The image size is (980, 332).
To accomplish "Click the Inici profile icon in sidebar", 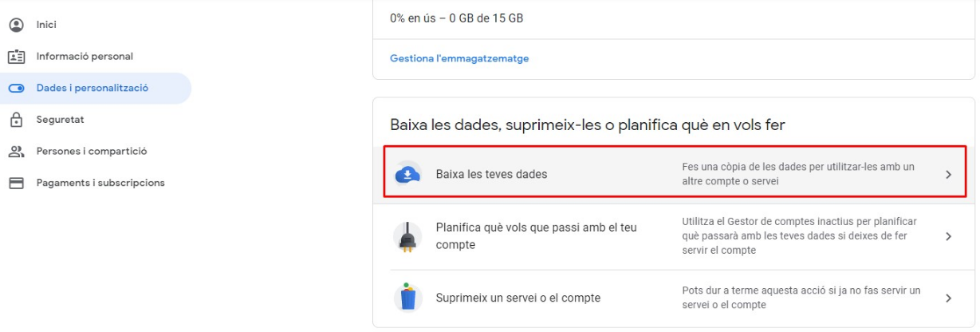I will (16, 25).
